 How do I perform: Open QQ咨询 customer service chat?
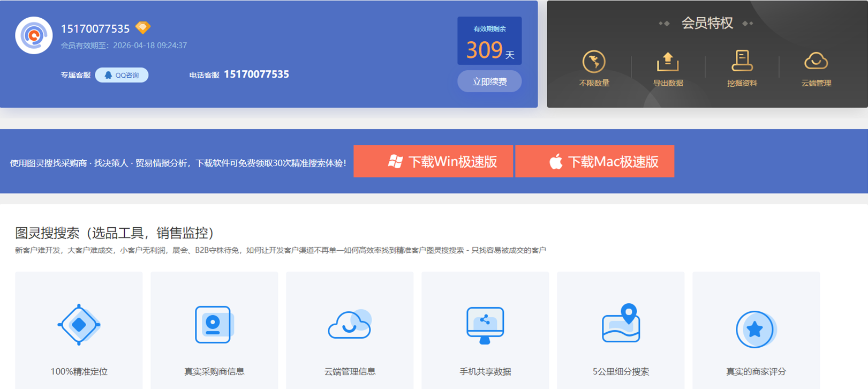pos(122,75)
